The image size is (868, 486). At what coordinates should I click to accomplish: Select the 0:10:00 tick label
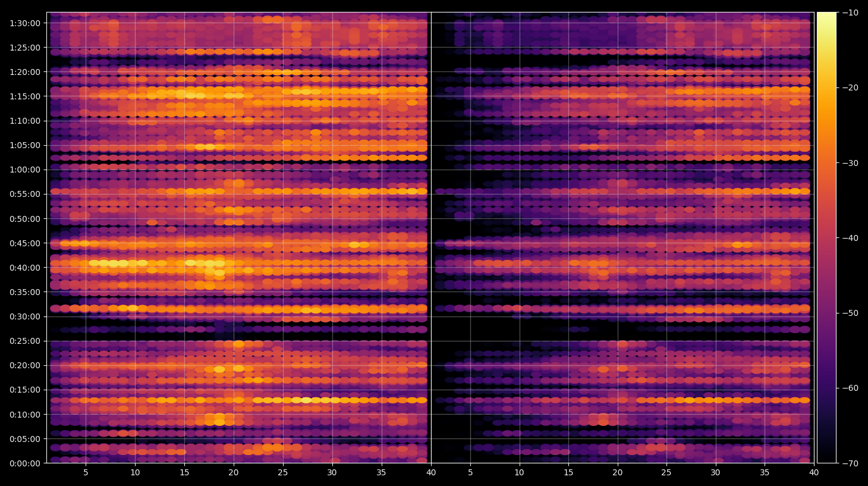click(25, 415)
